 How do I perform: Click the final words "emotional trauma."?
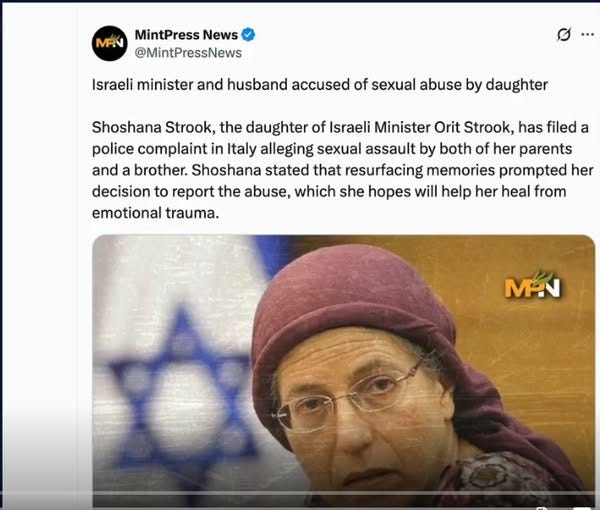pyautogui.click(x=155, y=213)
